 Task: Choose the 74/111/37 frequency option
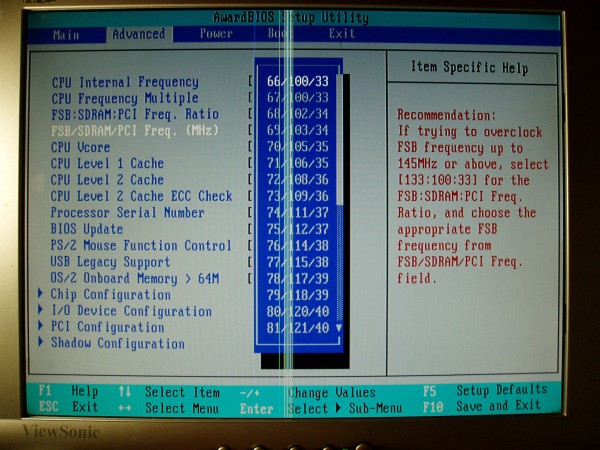(x=298, y=212)
